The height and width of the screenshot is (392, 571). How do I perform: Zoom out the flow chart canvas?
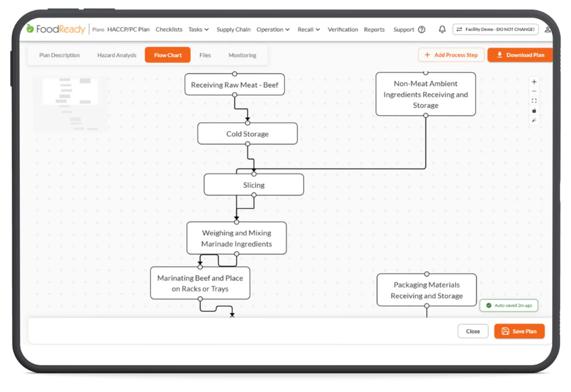pyautogui.click(x=534, y=91)
